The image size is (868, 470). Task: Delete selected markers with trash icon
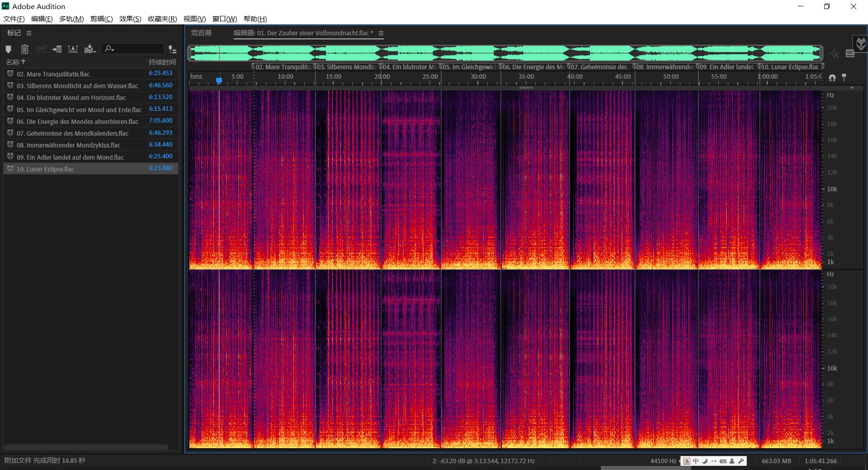(x=25, y=49)
